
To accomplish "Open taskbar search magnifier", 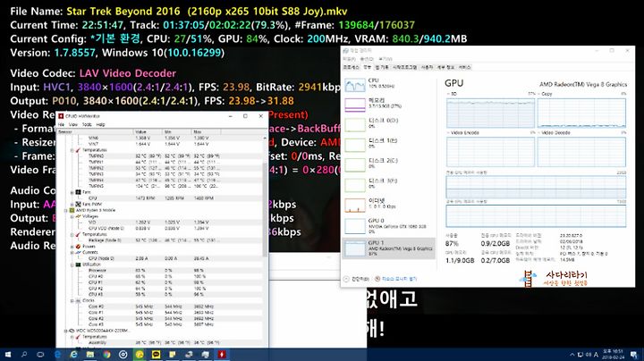I will (x=24, y=355).
